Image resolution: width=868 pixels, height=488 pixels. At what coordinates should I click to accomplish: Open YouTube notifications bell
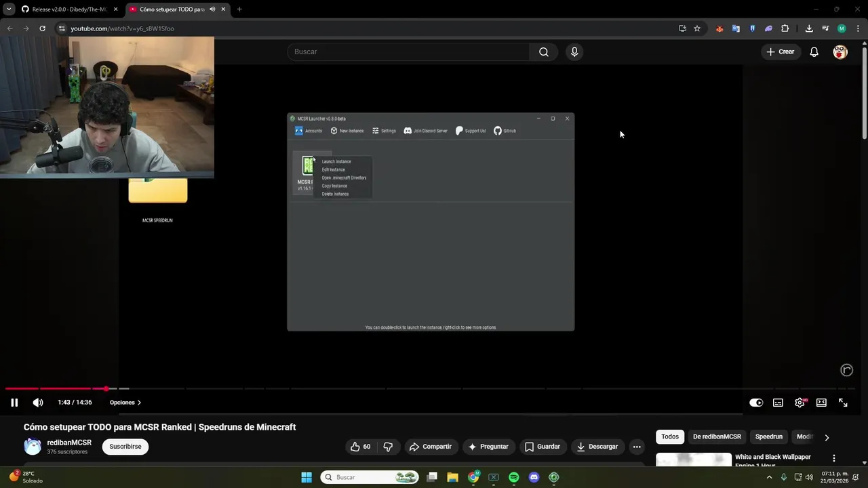pos(814,52)
